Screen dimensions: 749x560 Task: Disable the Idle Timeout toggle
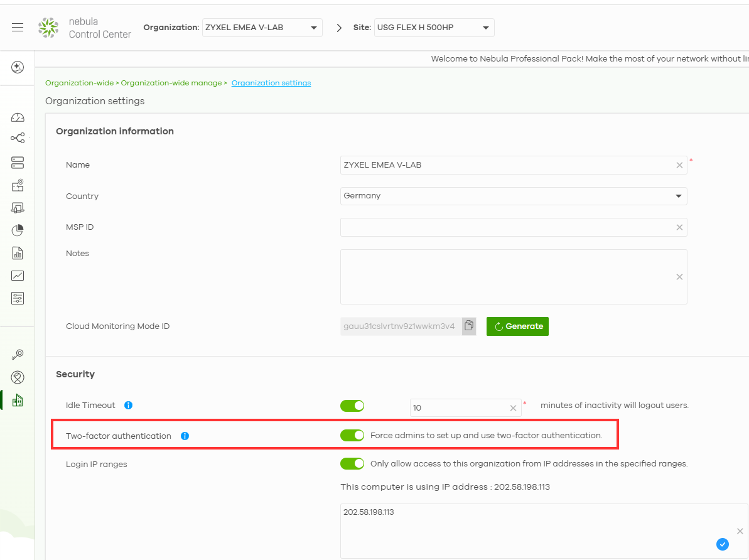tap(352, 406)
